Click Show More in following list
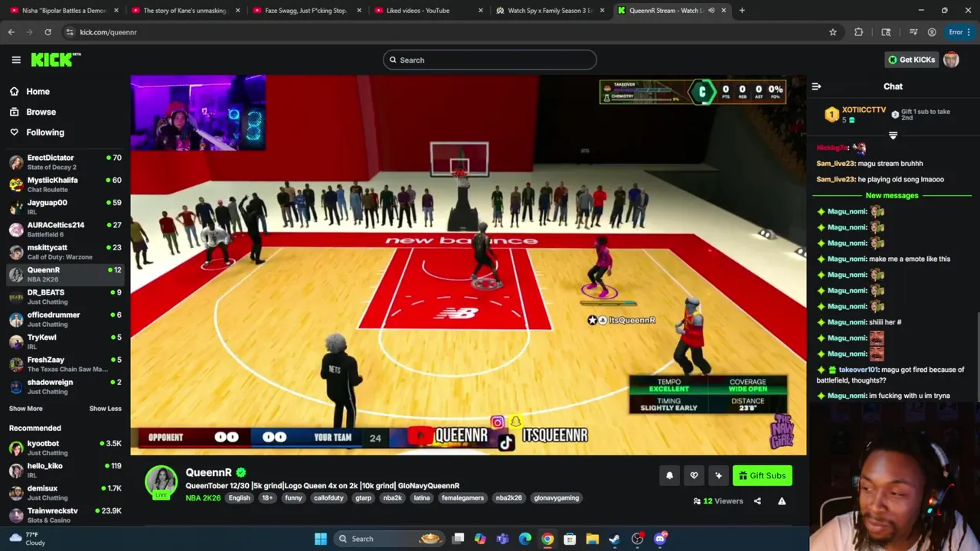980x551 pixels. click(x=26, y=409)
